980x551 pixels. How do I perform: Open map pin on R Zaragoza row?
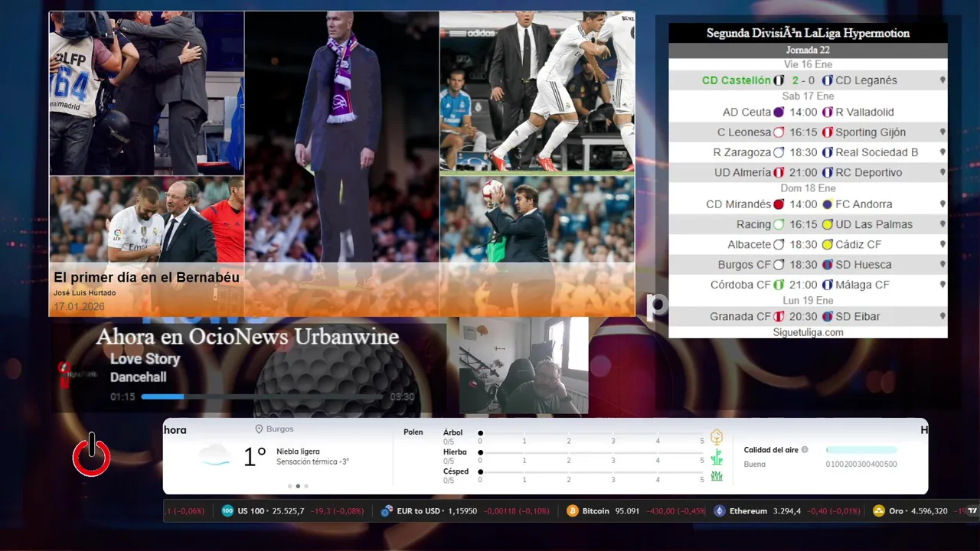coord(942,152)
